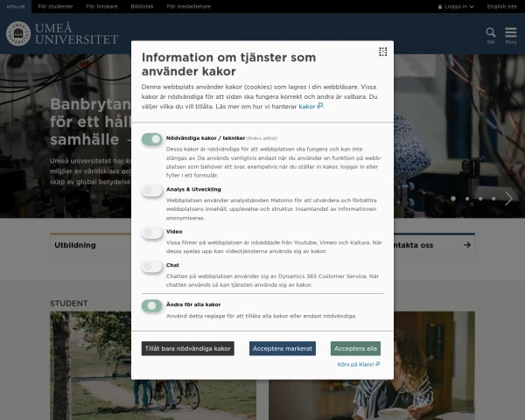Open the Bibliotek top menu item
The image size is (525, 420).
[143, 6]
